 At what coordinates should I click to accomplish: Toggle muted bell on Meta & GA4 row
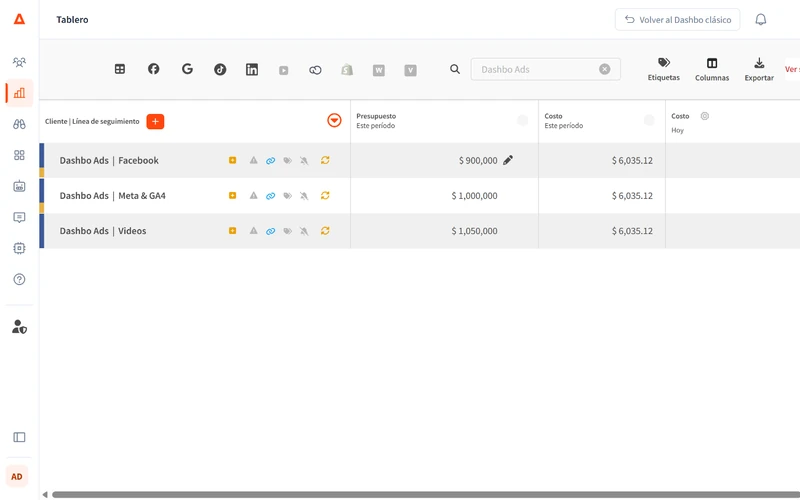pyautogui.click(x=304, y=196)
